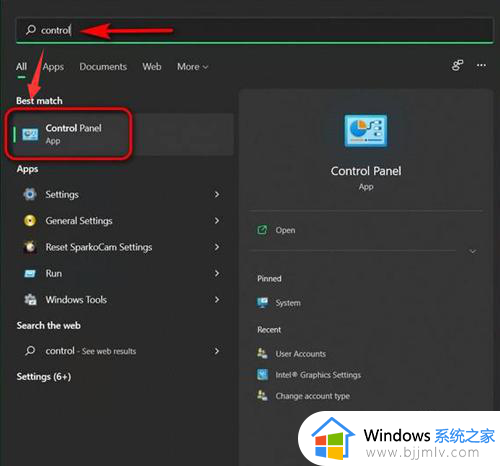
Task: Click the Open action icon
Action: click(262, 230)
